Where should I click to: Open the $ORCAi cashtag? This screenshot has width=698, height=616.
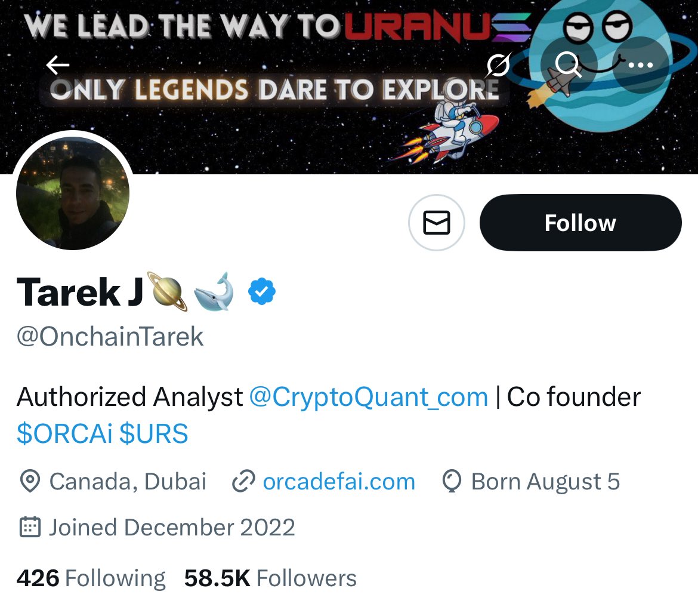click(x=64, y=433)
